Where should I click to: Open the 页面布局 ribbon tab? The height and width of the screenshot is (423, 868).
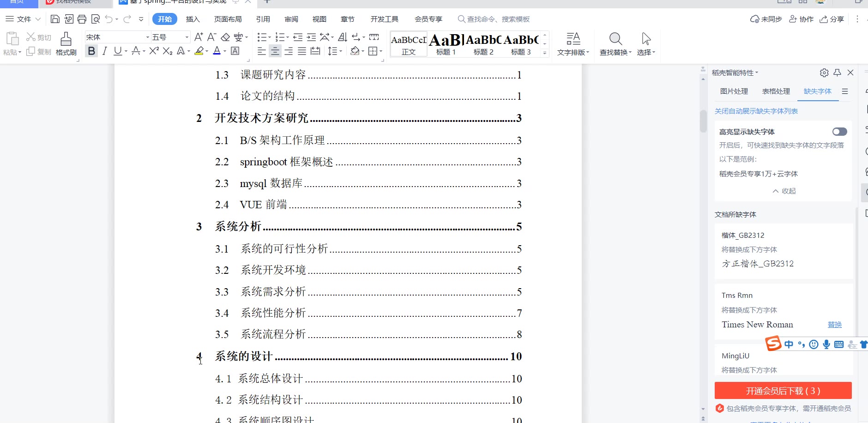click(228, 19)
